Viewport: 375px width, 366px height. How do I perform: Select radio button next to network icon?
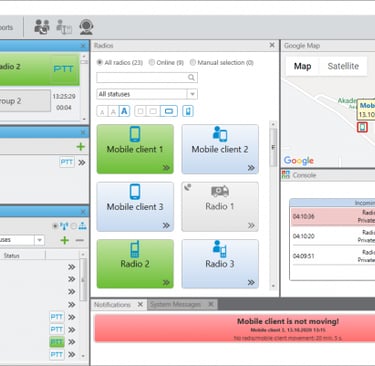[74, 226]
